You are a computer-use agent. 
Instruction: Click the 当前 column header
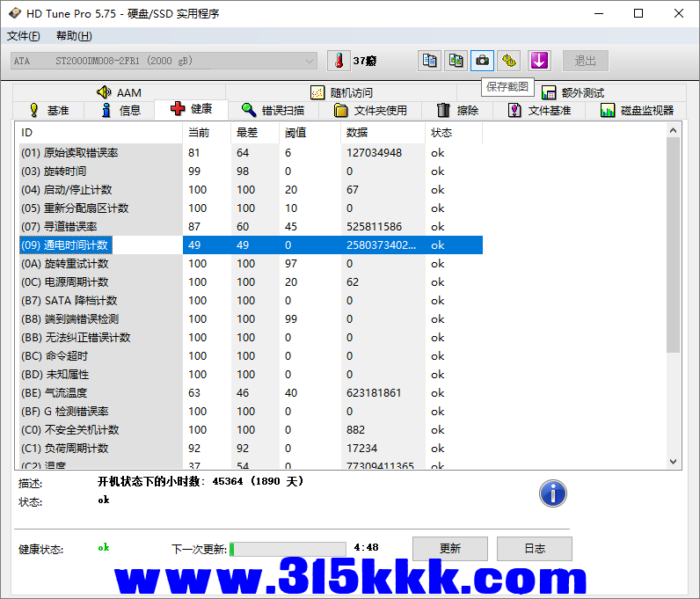207,133
